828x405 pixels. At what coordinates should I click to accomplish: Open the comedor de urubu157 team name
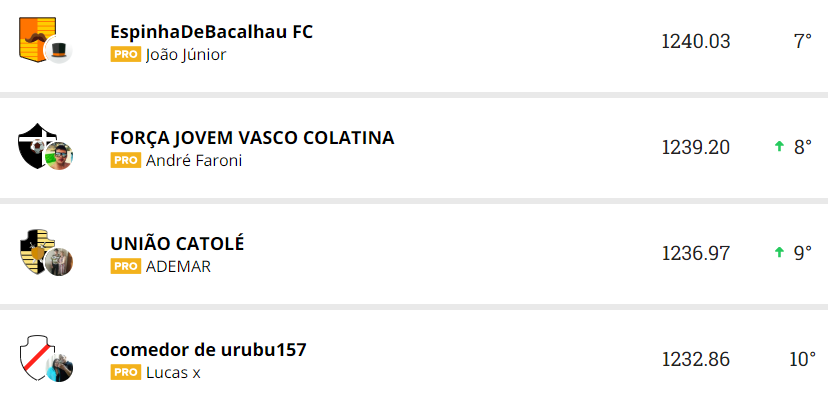pos(208,350)
